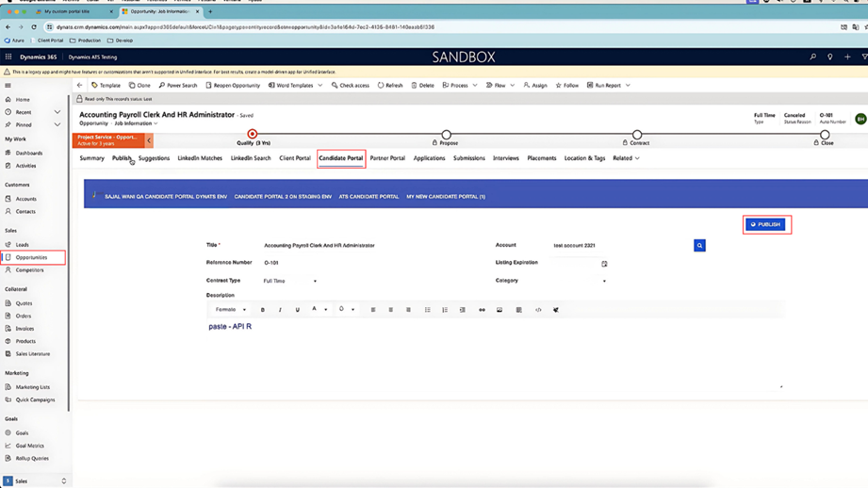Open the Dynamics 365 app launcher grid

(x=8, y=57)
